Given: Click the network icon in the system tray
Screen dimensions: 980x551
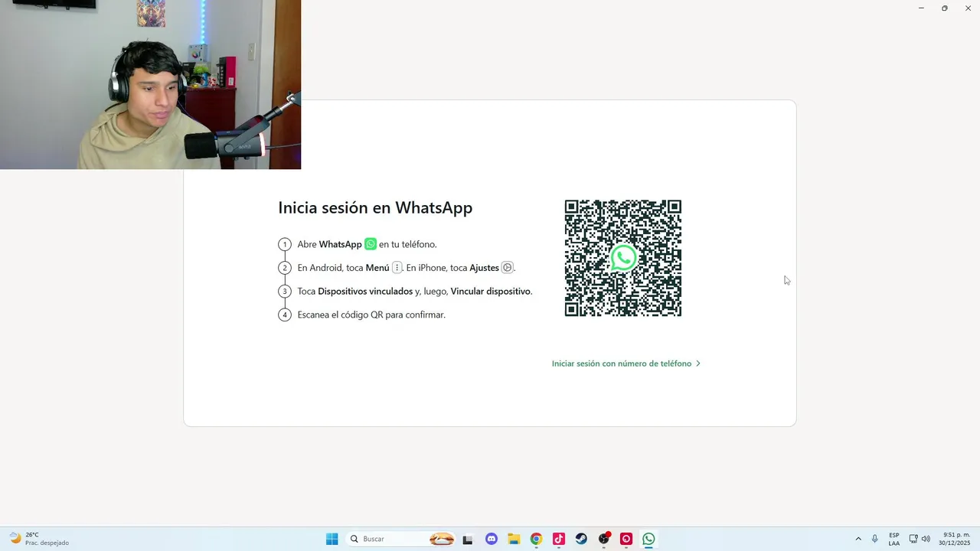Looking at the screenshot, I should tap(913, 539).
